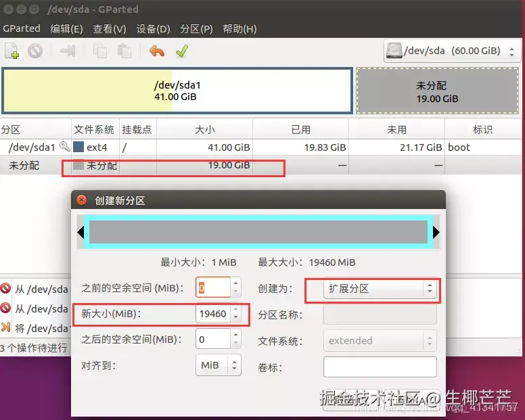Focus the 之前的空余空间 input field
The image size is (525, 420).
(213, 287)
